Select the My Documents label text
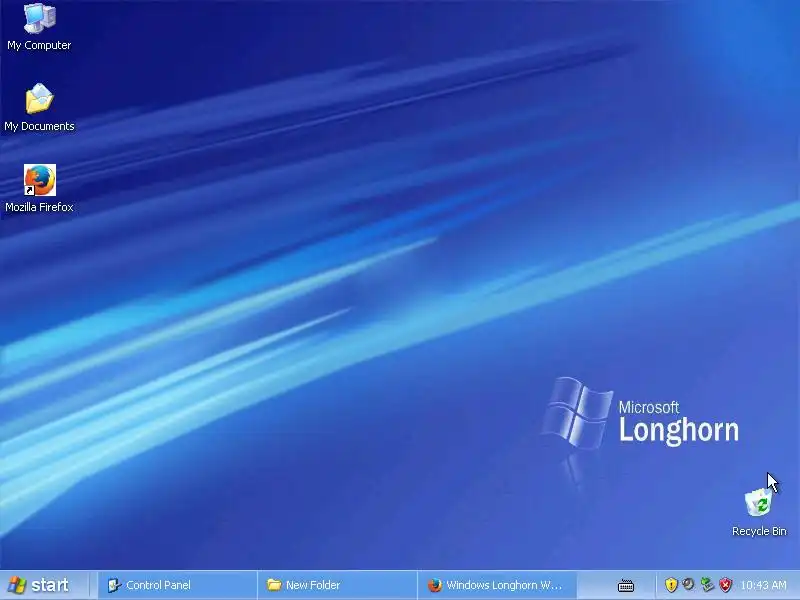The width and height of the screenshot is (800, 600). point(39,126)
